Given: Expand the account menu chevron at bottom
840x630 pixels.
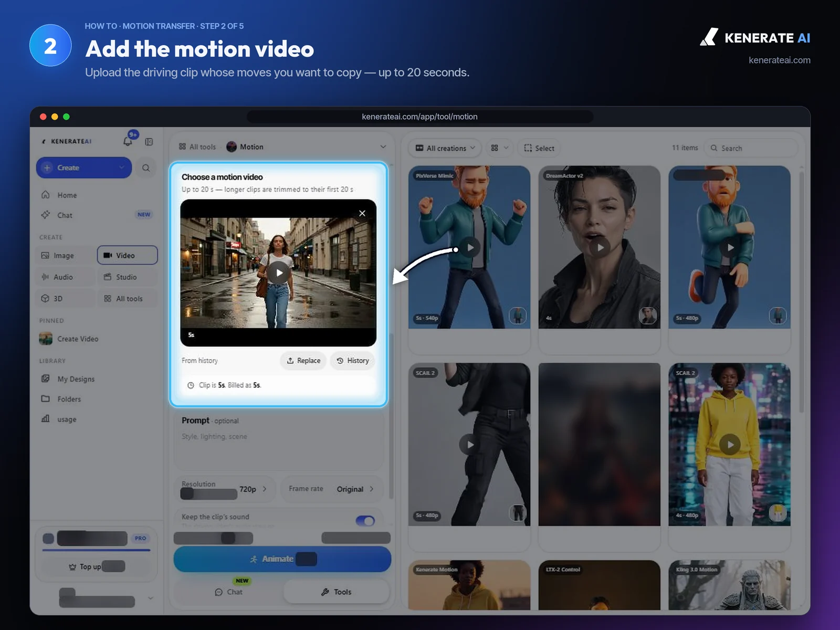Looking at the screenshot, I should click(151, 598).
